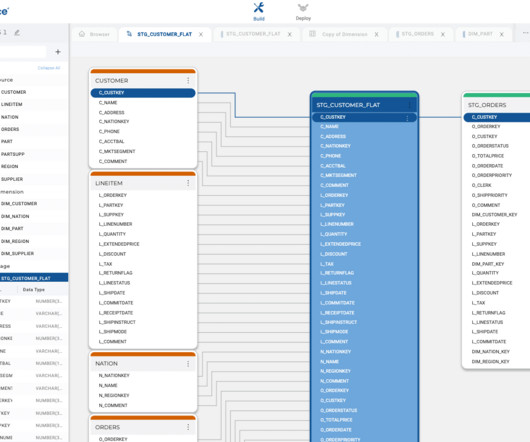Select SUPPLIER in the sidebar tree

coord(12,179)
